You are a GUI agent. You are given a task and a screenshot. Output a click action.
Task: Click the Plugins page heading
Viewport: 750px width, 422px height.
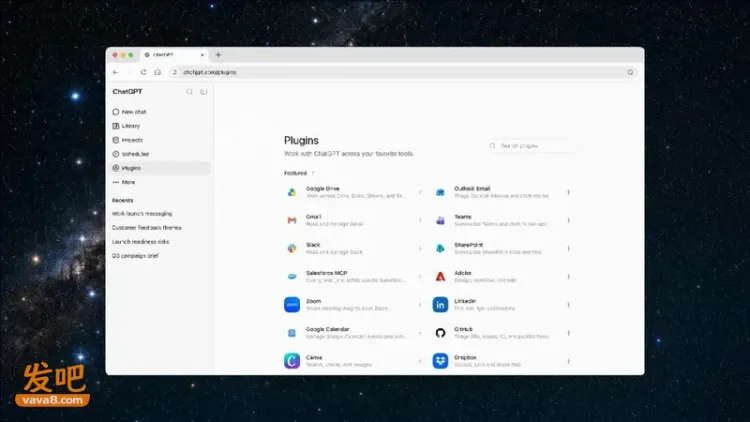[301, 141]
